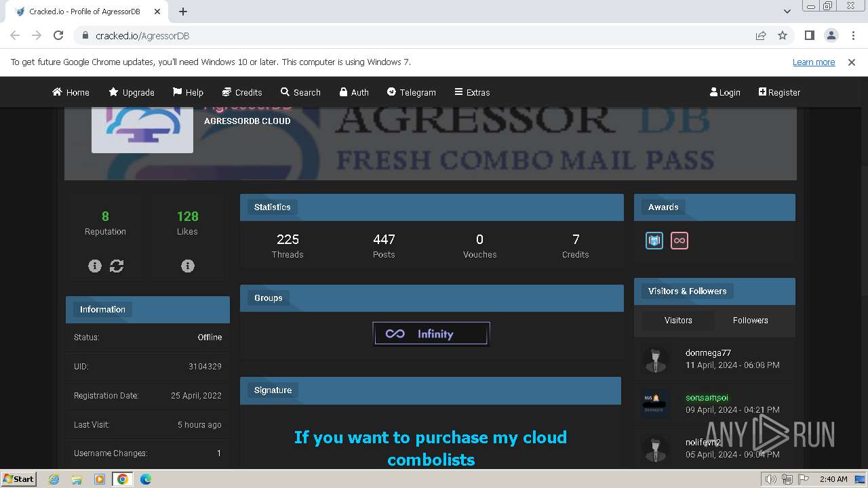The image size is (868, 488).
Task: Open the Auth menu item
Action: click(x=354, y=92)
